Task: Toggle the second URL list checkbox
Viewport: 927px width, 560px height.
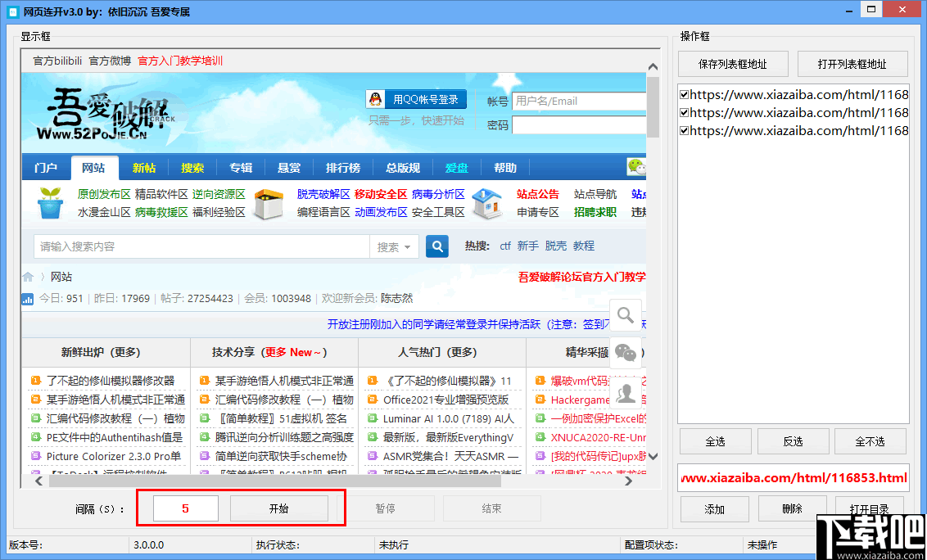Action: pos(684,112)
